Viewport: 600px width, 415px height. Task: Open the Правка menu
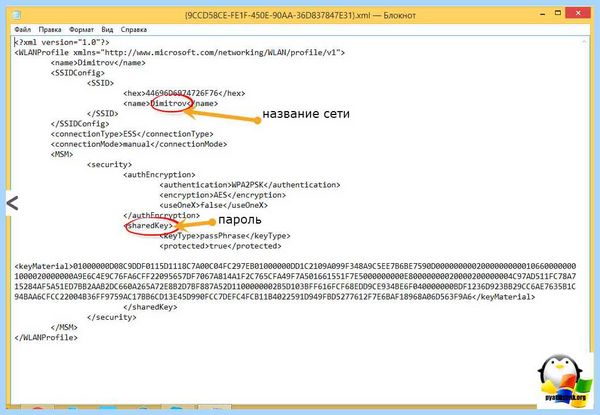[50, 29]
